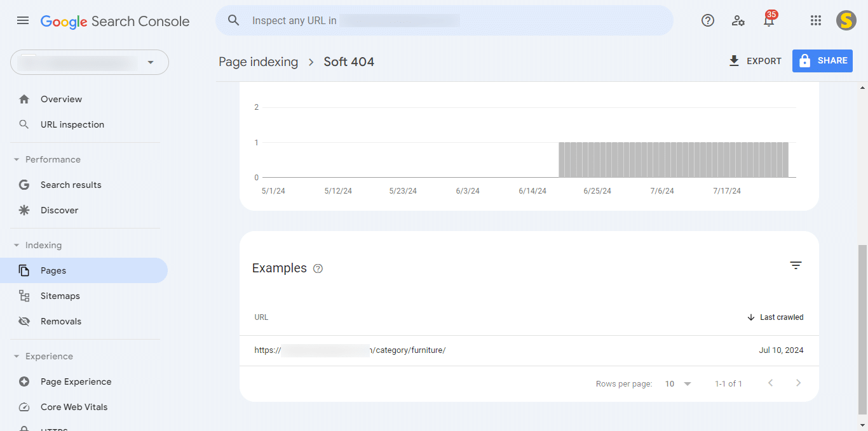Image resolution: width=868 pixels, height=431 pixels.
Task: Open Rows per page dropdown
Action: point(678,383)
